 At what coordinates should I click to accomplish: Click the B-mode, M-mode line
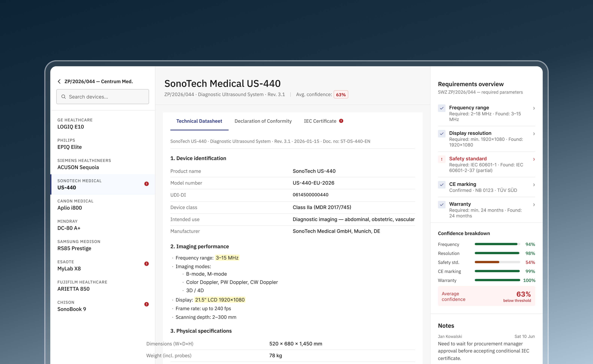pos(206,274)
